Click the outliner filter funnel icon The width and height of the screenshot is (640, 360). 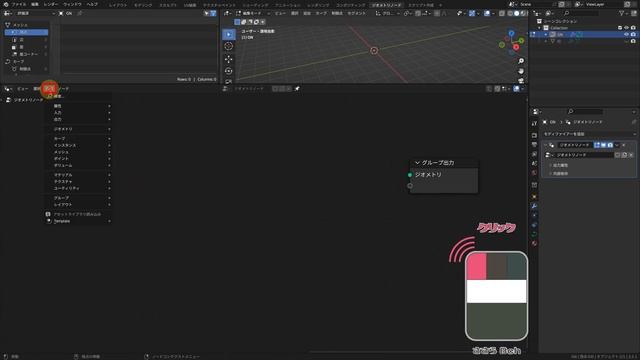click(622, 13)
